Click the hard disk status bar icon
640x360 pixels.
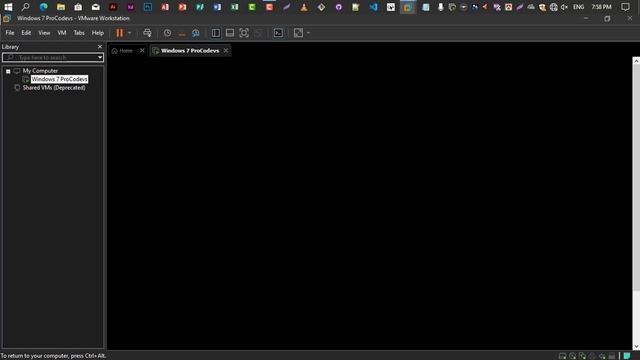(x=562, y=356)
